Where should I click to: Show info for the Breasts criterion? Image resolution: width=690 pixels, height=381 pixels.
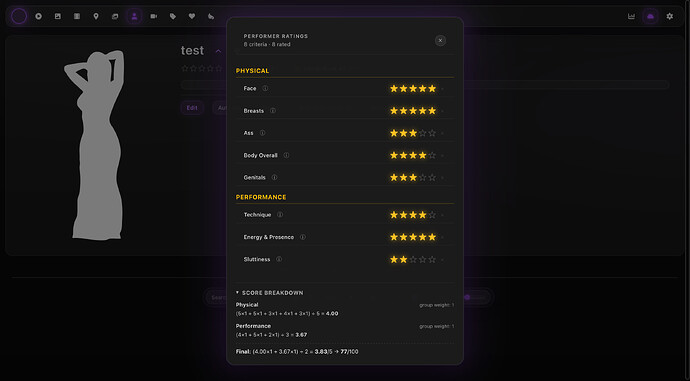[x=273, y=111]
